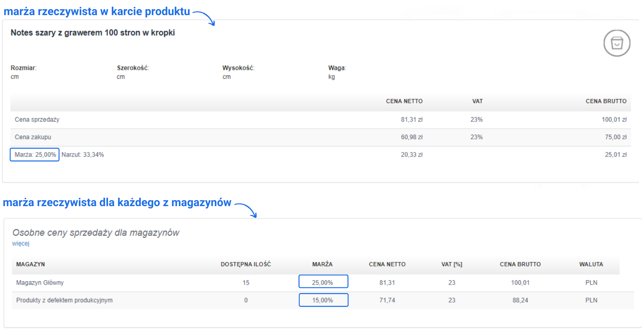This screenshot has height=330, width=644.
Task: Click the Cena sprzedaży row label
Action: click(37, 120)
